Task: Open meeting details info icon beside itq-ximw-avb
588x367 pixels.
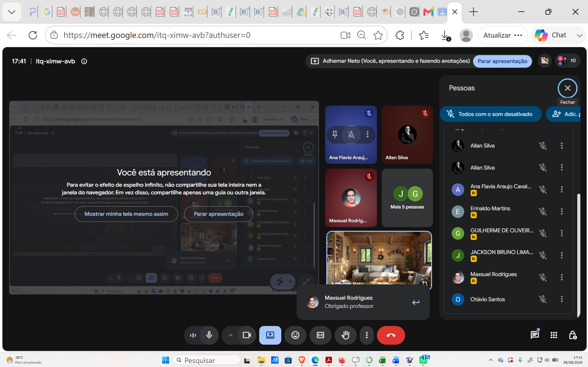Action: tap(84, 61)
